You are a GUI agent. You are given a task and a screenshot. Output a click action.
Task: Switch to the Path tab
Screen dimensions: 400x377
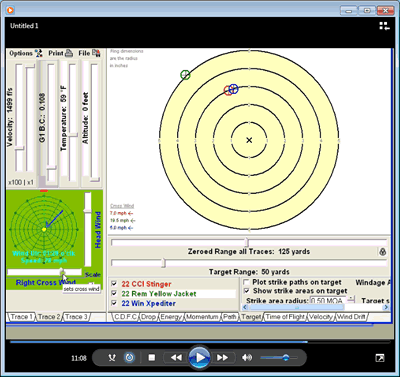pos(230,317)
